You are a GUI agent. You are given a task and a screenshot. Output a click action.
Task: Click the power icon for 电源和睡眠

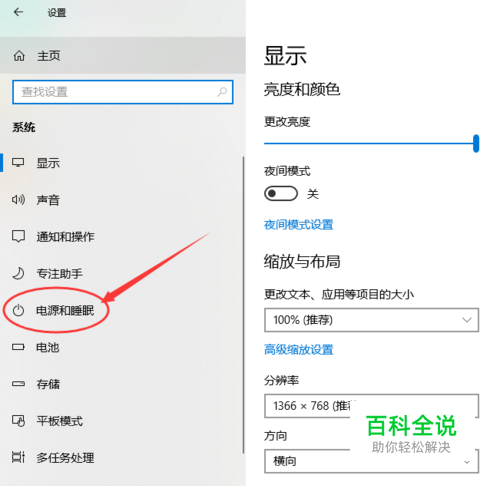pos(18,310)
